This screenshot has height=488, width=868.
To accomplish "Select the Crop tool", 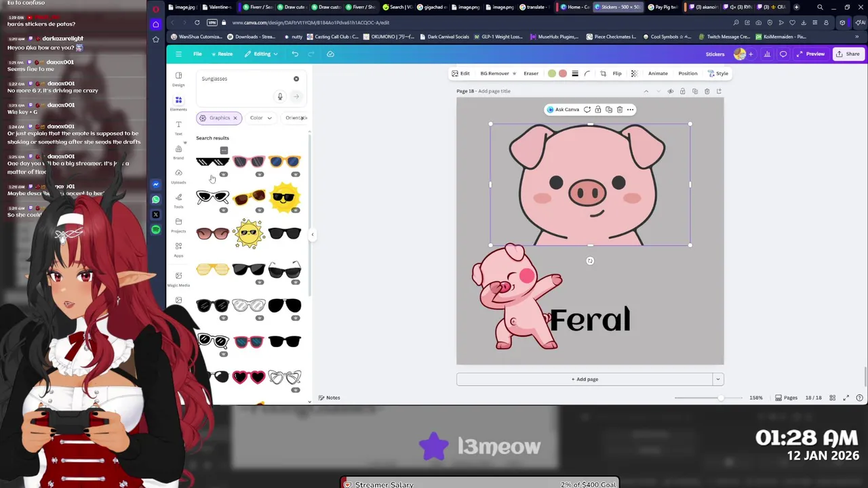I will tap(603, 73).
